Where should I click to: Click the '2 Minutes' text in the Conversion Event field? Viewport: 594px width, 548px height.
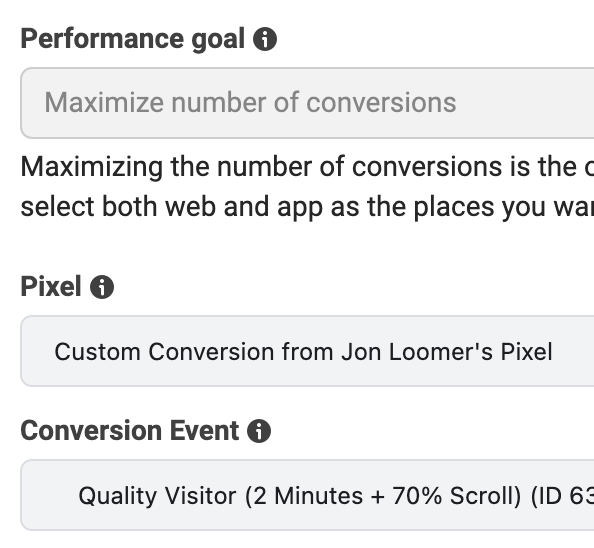[x=308, y=496]
